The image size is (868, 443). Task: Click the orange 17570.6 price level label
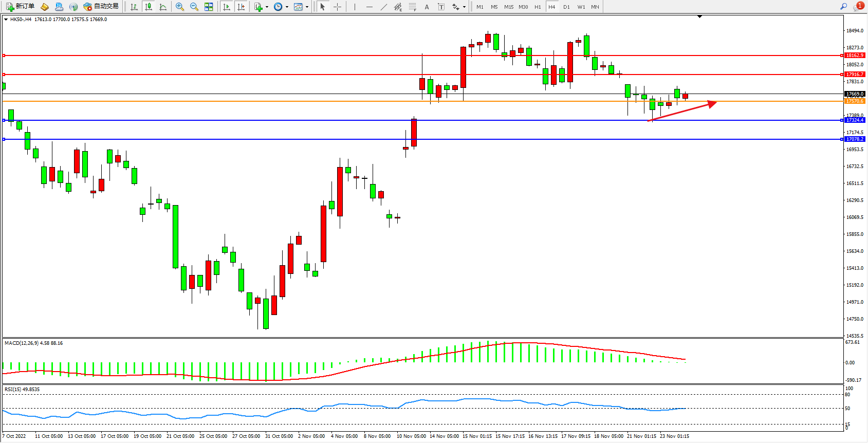tap(855, 101)
